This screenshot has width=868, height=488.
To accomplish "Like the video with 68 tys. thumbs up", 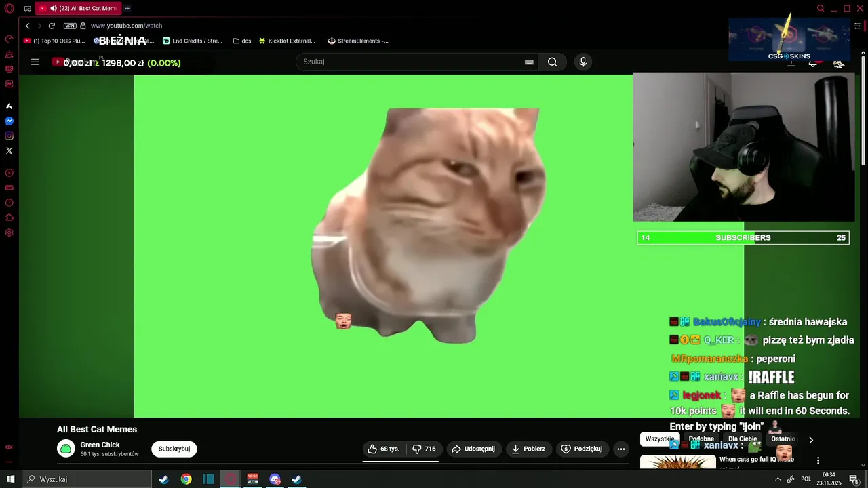I will (x=384, y=449).
